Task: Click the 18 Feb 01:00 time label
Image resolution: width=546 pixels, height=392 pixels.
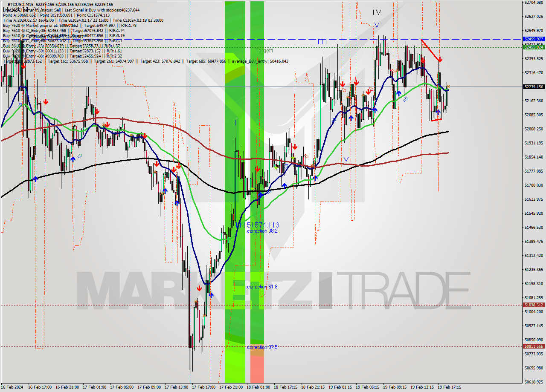Action: pos(258,387)
